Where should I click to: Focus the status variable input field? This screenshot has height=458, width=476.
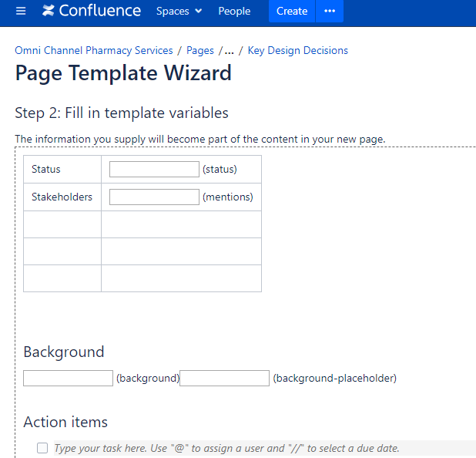click(154, 170)
